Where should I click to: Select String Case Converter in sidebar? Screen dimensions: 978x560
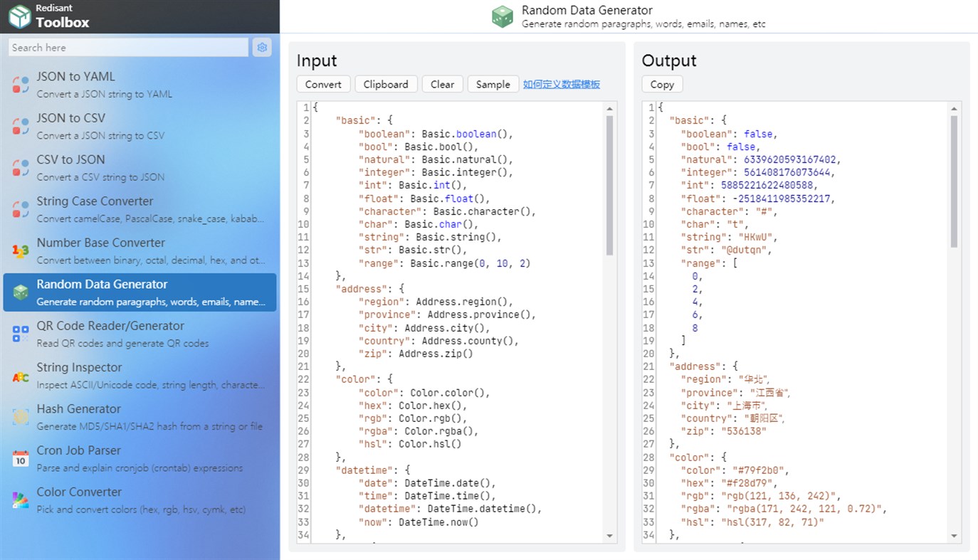[140, 209]
